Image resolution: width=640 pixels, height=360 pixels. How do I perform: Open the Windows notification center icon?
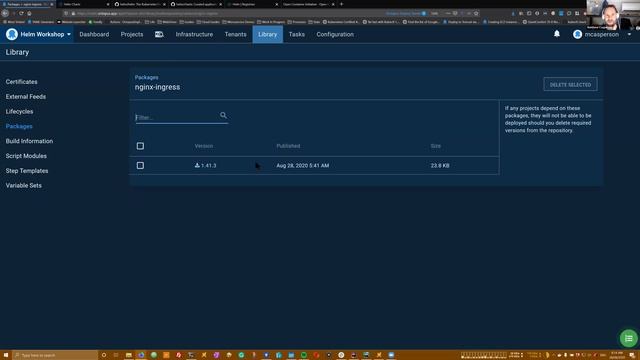632,355
